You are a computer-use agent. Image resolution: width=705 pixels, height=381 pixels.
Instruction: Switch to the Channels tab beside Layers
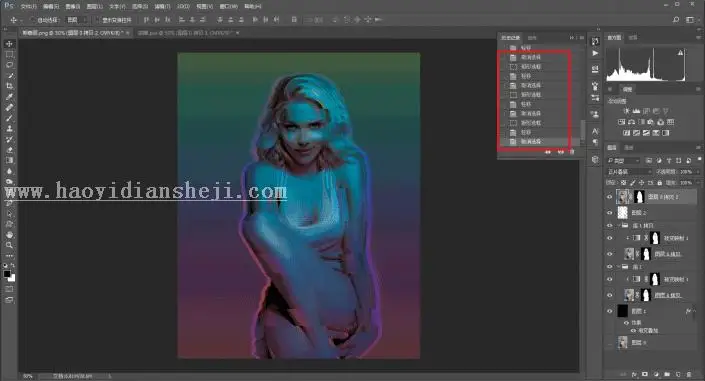(x=629, y=148)
